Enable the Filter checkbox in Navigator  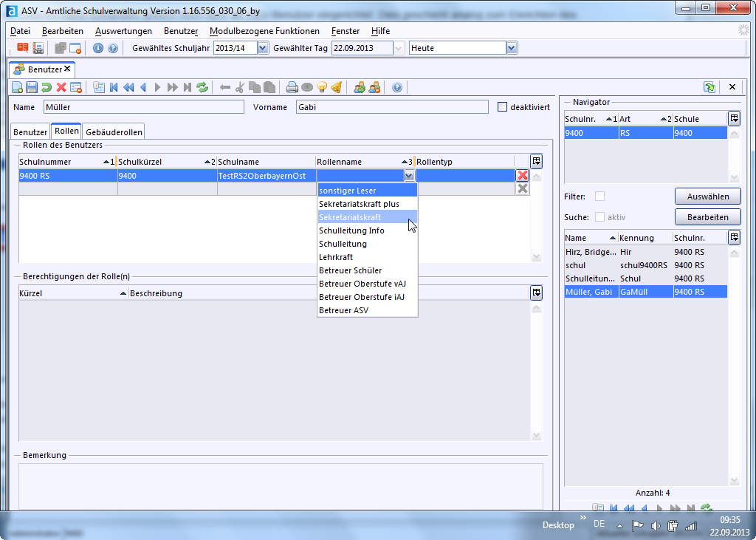[599, 196]
